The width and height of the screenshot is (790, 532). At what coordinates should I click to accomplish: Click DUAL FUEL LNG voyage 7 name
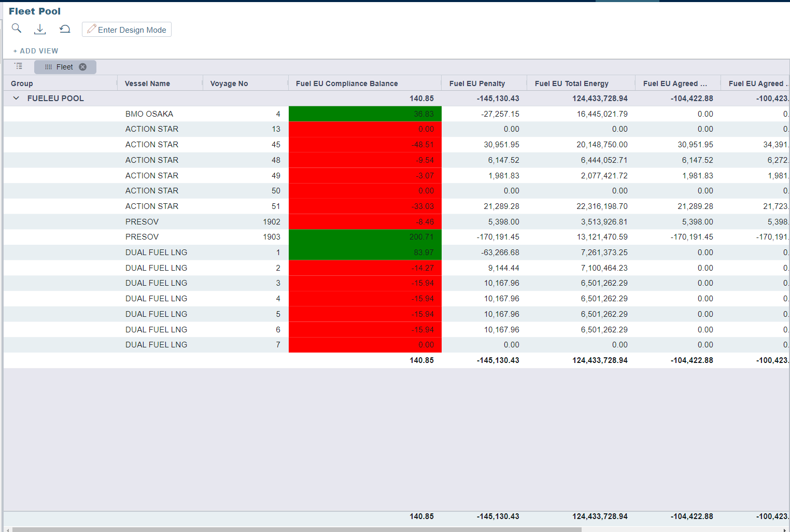(156, 345)
